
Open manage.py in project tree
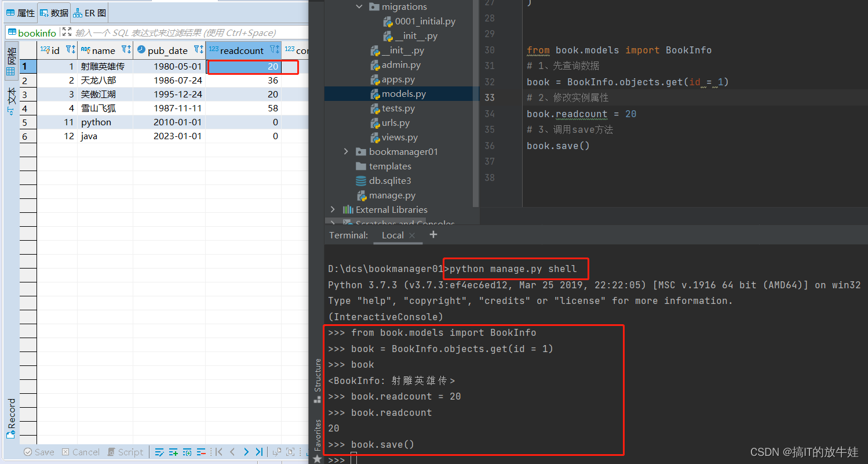(386, 195)
